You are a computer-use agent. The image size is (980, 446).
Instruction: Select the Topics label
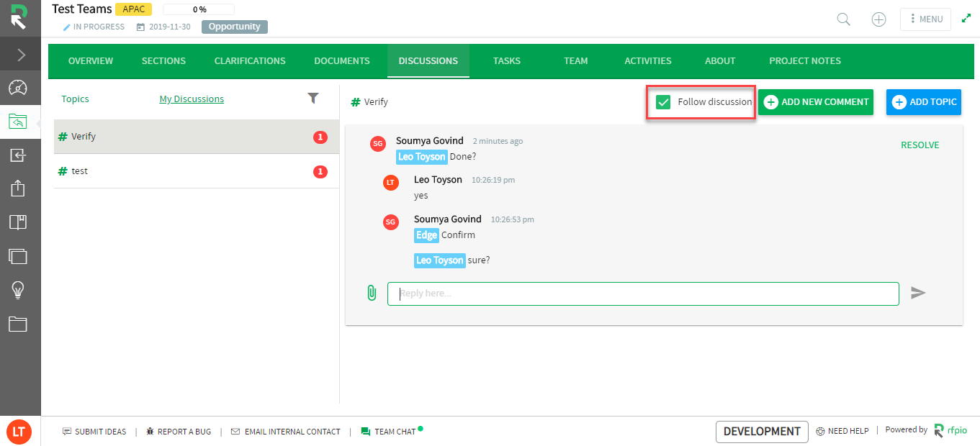point(75,99)
